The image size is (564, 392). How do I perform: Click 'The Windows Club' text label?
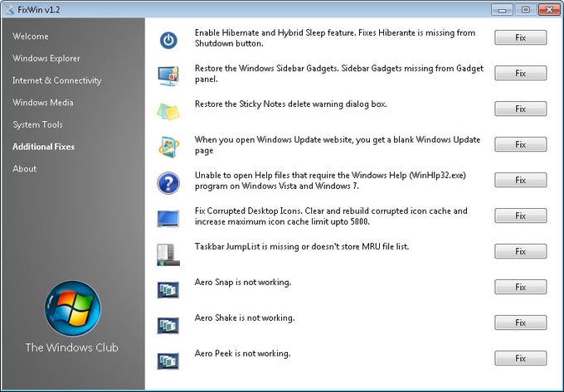click(71, 347)
